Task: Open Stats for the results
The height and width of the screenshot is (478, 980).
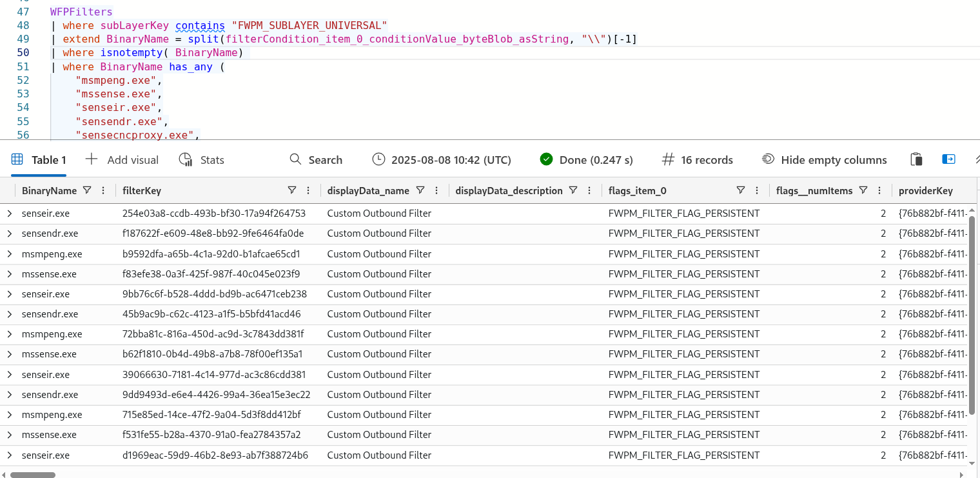Action: point(202,159)
